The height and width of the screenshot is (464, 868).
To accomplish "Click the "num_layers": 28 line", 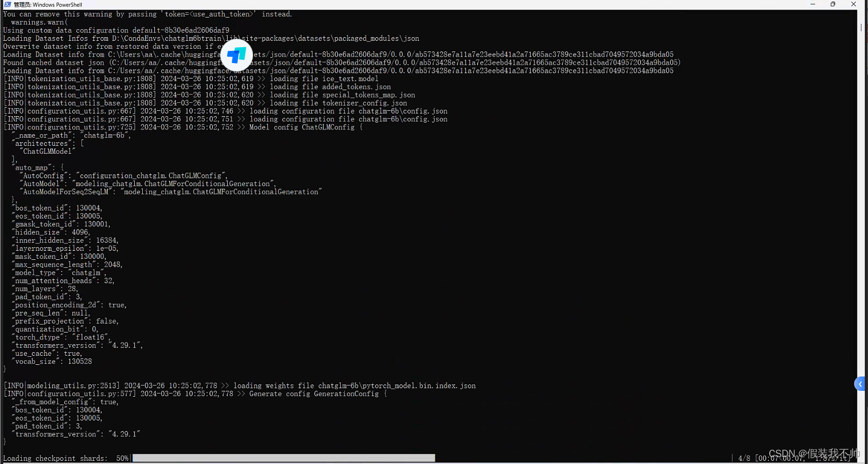I will click(45, 289).
